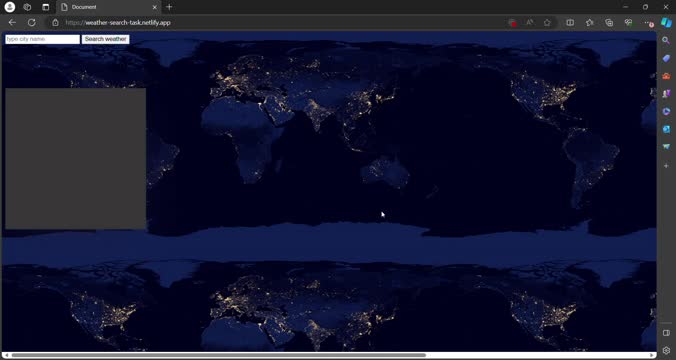This screenshot has width=676, height=360.
Task: Open Settings and more menu
Action: click(648, 22)
